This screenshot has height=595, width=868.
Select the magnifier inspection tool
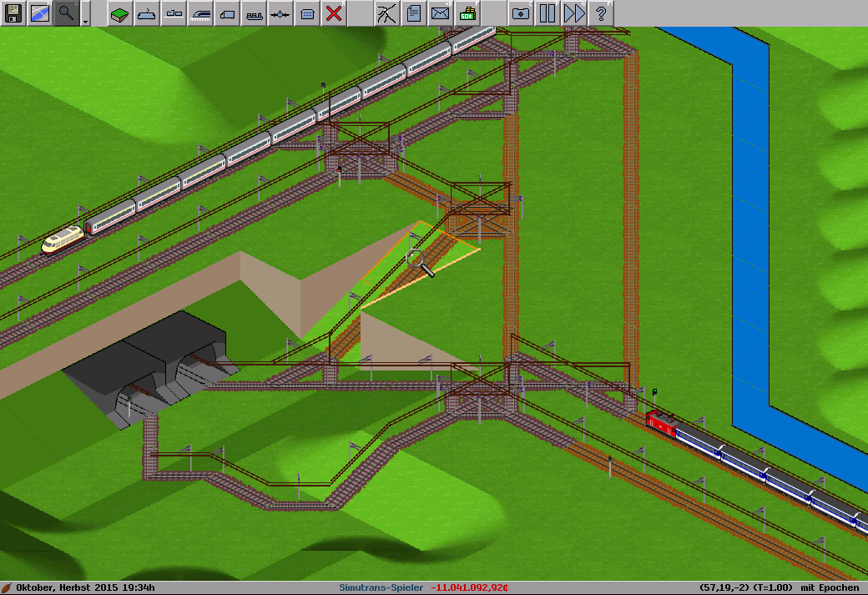click(66, 13)
